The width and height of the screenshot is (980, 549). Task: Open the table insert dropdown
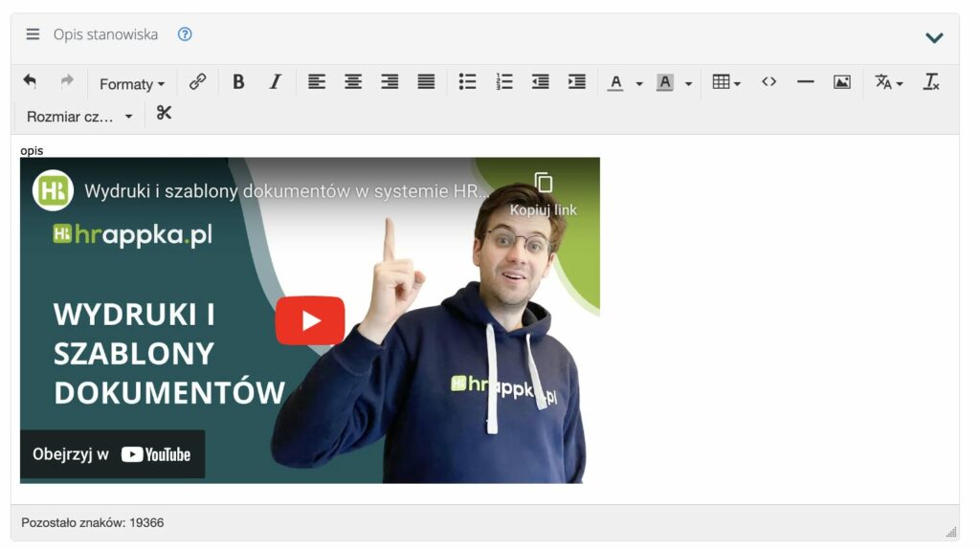tap(726, 83)
